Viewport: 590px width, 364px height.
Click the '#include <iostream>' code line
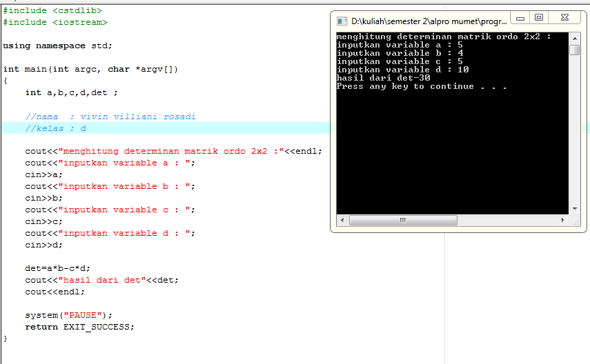click(x=55, y=22)
